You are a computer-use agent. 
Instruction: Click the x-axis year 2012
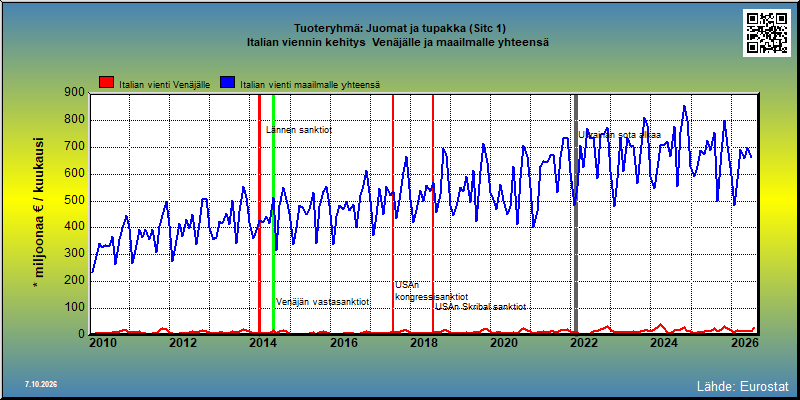pyautogui.click(x=183, y=343)
